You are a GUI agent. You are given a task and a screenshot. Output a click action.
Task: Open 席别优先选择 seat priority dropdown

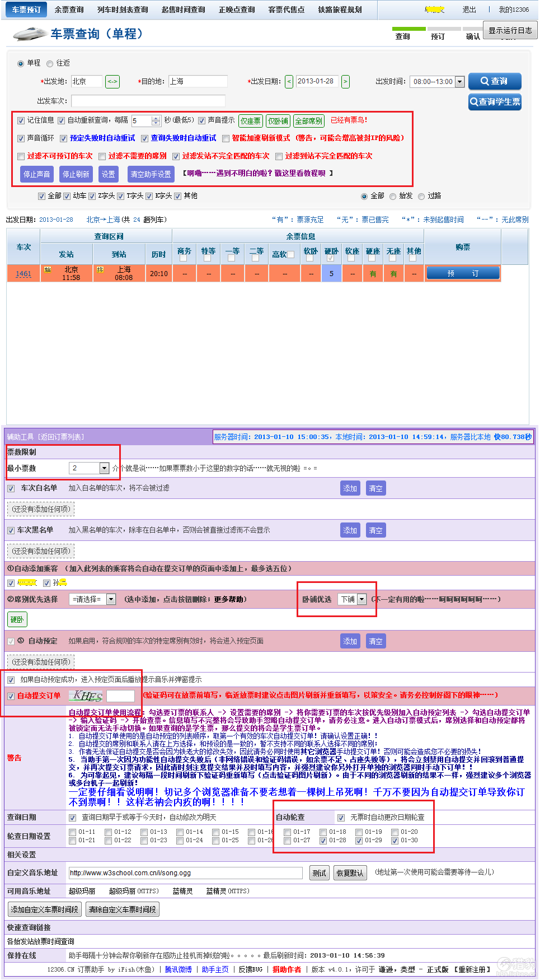(92, 599)
